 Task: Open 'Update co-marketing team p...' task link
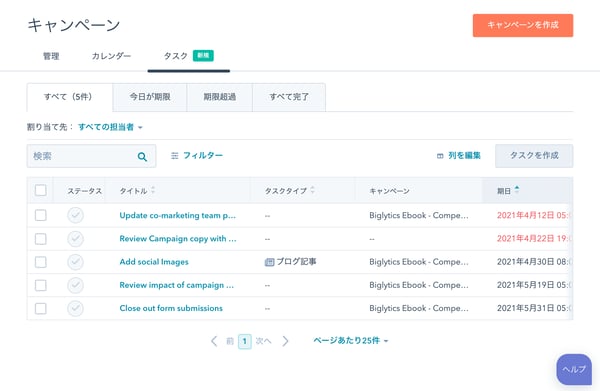(178, 215)
